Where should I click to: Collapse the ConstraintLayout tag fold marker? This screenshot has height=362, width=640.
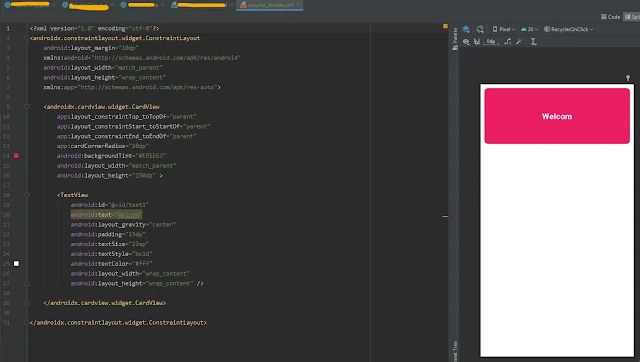27,38
